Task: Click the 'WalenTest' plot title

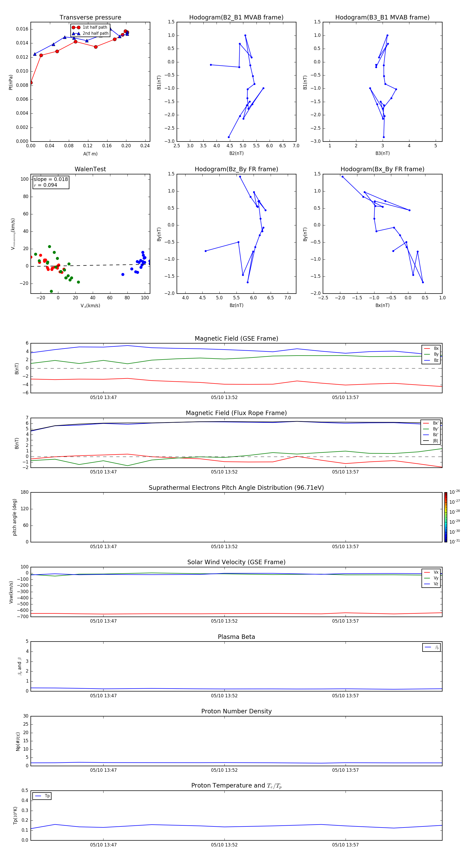Action: [x=90, y=169]
